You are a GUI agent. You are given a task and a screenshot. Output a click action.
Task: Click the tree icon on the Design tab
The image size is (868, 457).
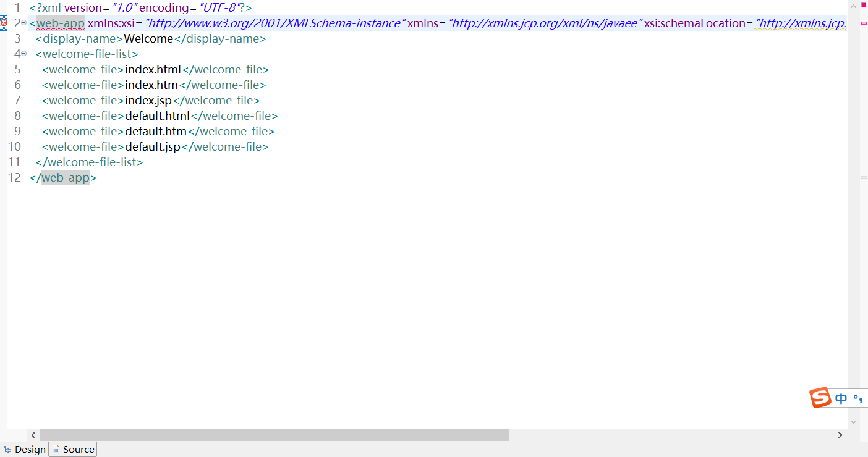(x=7, y=449)
